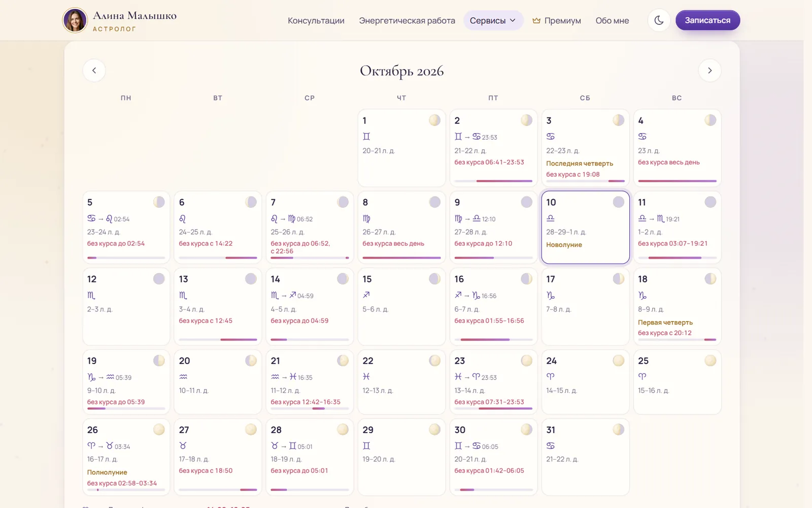Viewport: 812px width, 508px height.
Task: Click the moon phase icon on October 1
Action: point(434,120)
